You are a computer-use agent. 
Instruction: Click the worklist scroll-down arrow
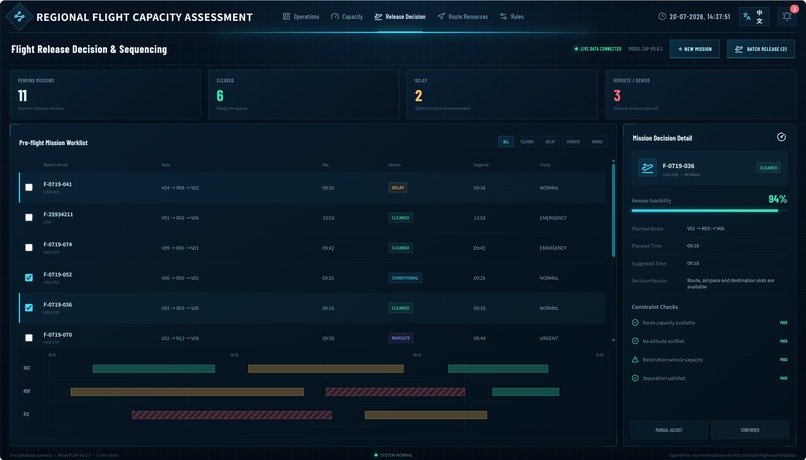tap(613, 340)
